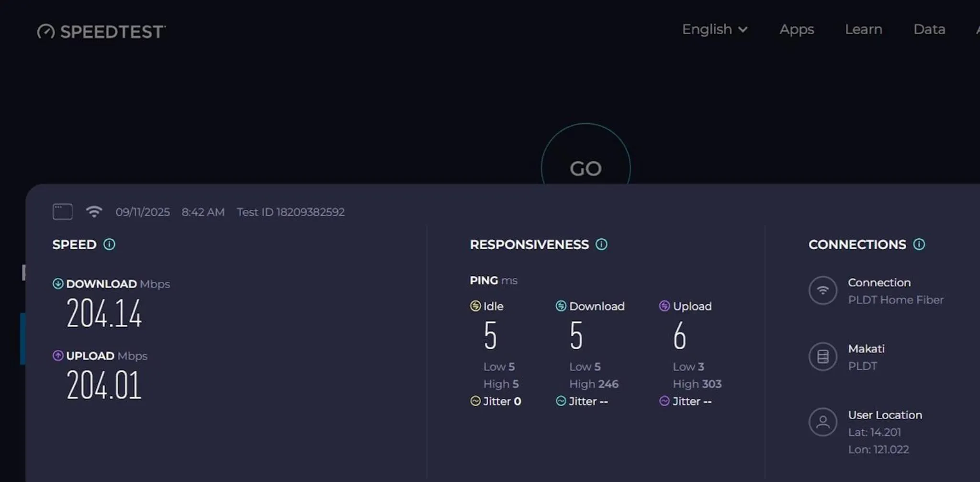Click the Speedtest logo icon
Image resolution: width=980 pixels, height=482 pixels.
click(46, 32)
